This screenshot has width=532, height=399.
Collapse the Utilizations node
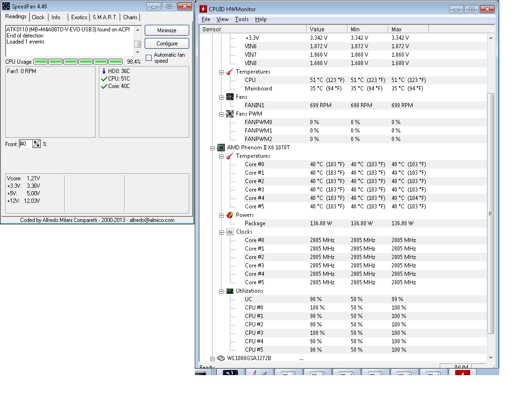pos(221,291)
